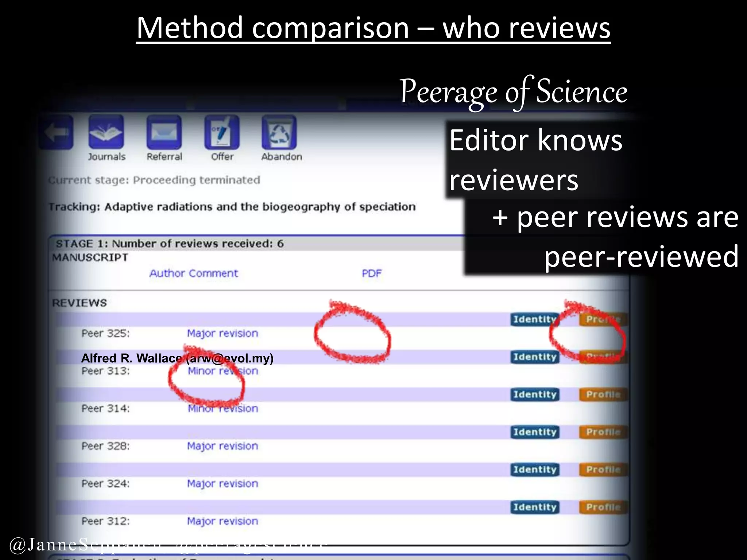
Task: Click 'Alfred R. Wallace (arw@evol.my)' text
Action: [177, 358]
